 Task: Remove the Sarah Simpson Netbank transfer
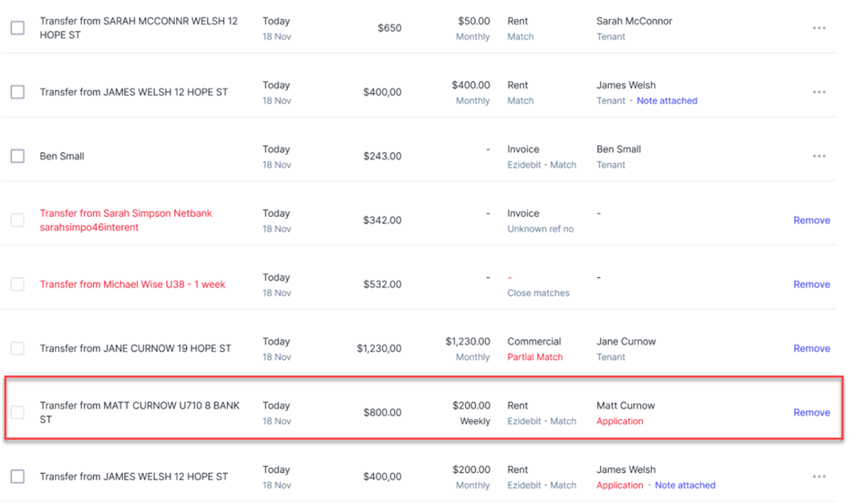(x=811, y=221)
